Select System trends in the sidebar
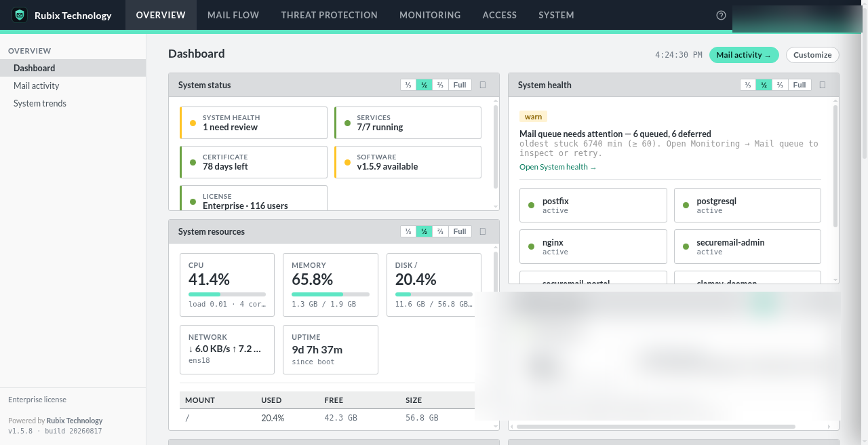This screenshot has height=445, width=868. point(73,103)
